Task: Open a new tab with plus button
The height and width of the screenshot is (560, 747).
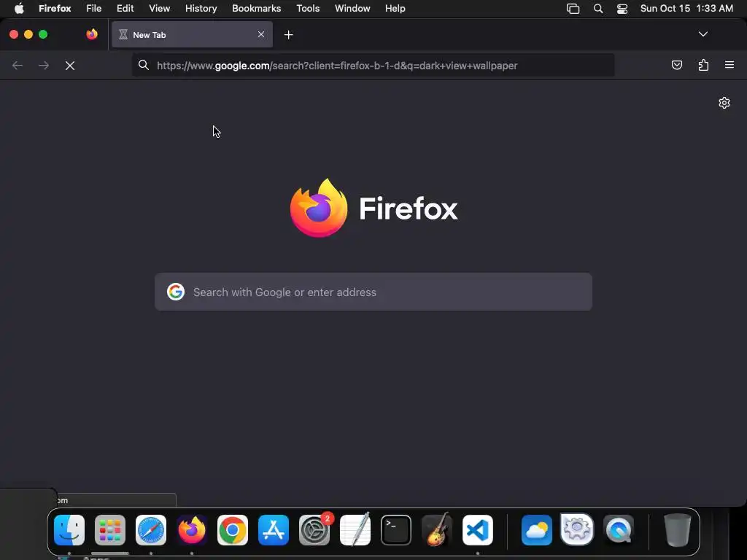Action: [x=288, y=35]
